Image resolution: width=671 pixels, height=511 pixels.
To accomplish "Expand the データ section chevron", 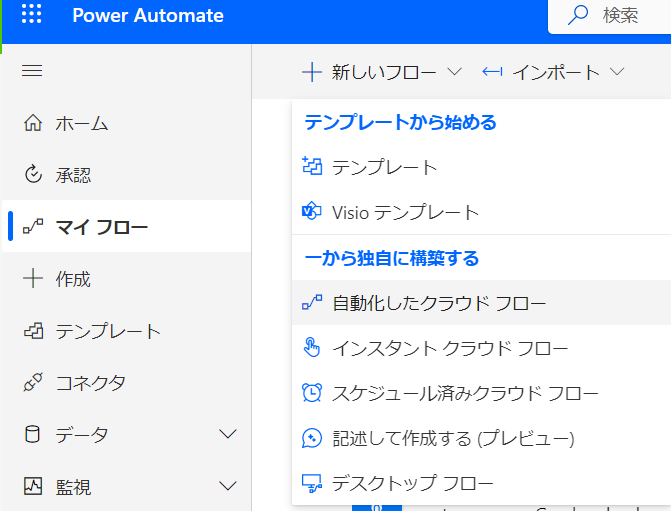I will coord(228,434).
